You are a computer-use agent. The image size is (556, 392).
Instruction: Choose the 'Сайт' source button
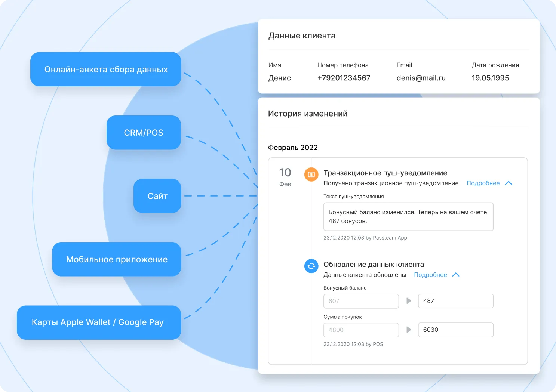157,196
